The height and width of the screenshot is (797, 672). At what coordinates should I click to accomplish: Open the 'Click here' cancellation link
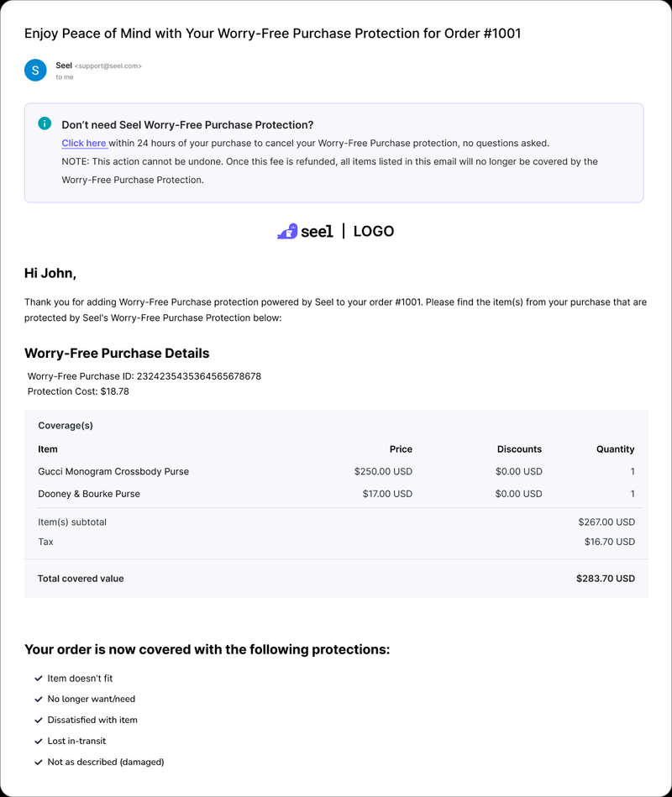84,144
